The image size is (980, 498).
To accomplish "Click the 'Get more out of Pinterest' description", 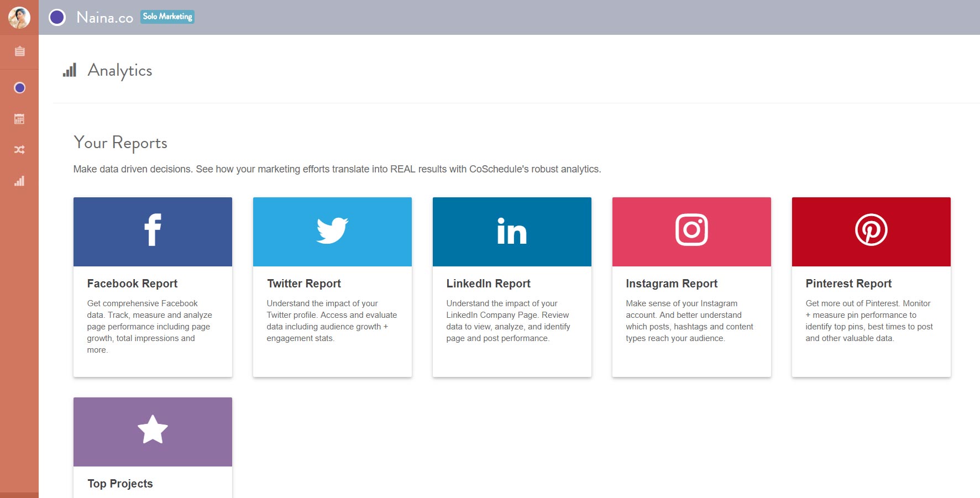I will click(869, 321).
